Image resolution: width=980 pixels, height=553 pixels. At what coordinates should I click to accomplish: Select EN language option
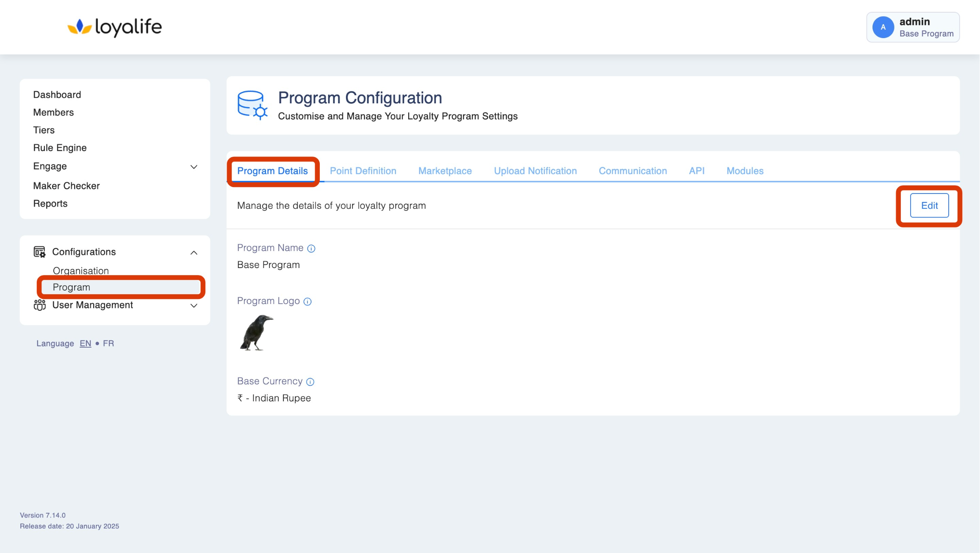85,343
